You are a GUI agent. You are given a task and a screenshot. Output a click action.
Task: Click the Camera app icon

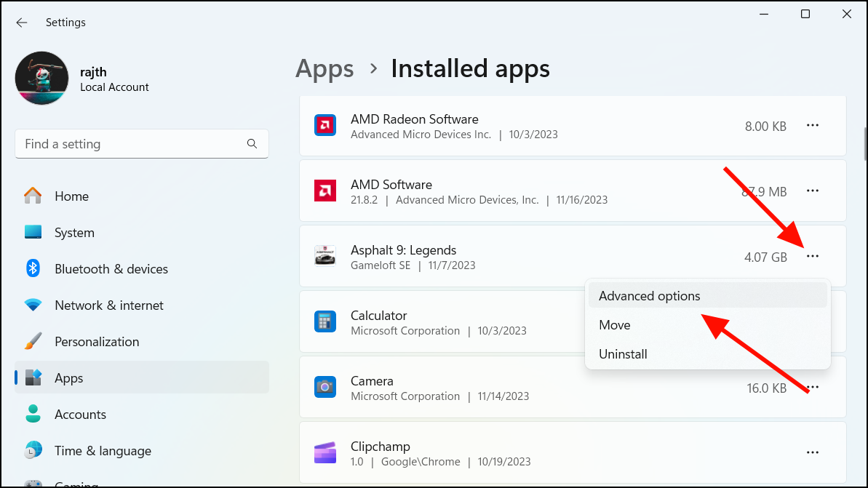pyautogui.click(x=324, y=387)
